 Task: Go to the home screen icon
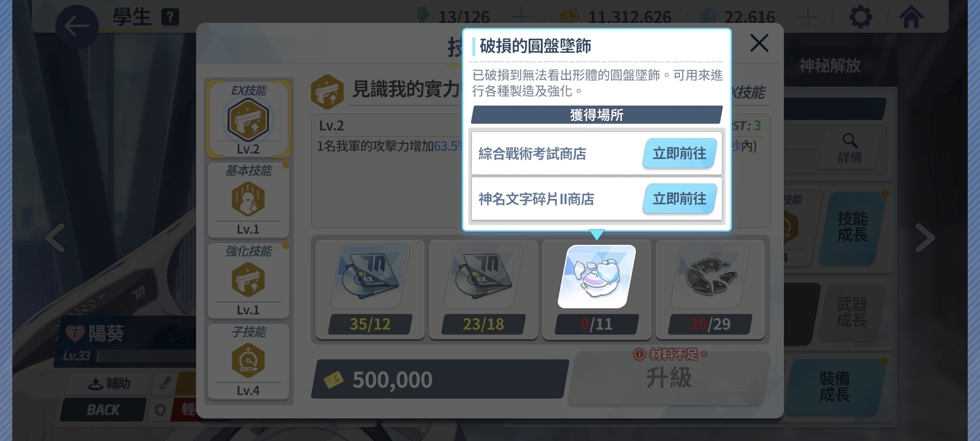coord(911,17)
